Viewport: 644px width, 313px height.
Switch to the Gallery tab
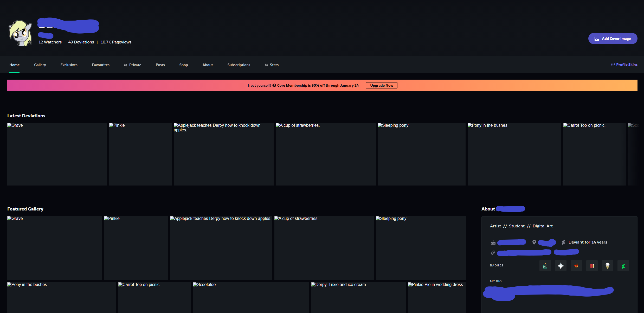40,65
